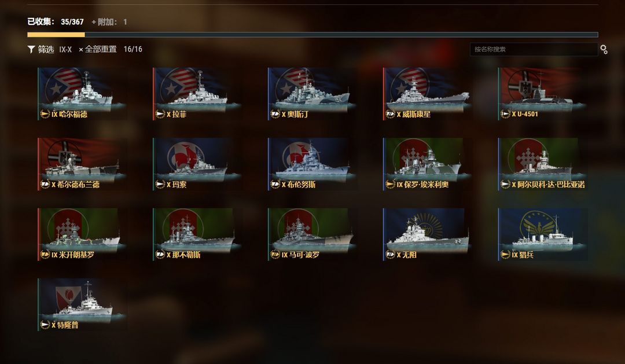Open the X 玛索 ship card
Image resolution: width=625 pixels, height=364 pixels.
tap(197, 164)
